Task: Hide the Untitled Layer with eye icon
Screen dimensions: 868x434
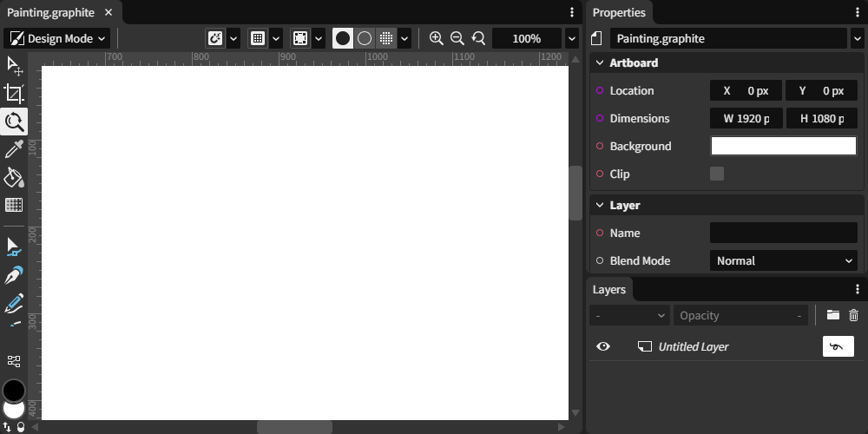Action: [603, 346]
